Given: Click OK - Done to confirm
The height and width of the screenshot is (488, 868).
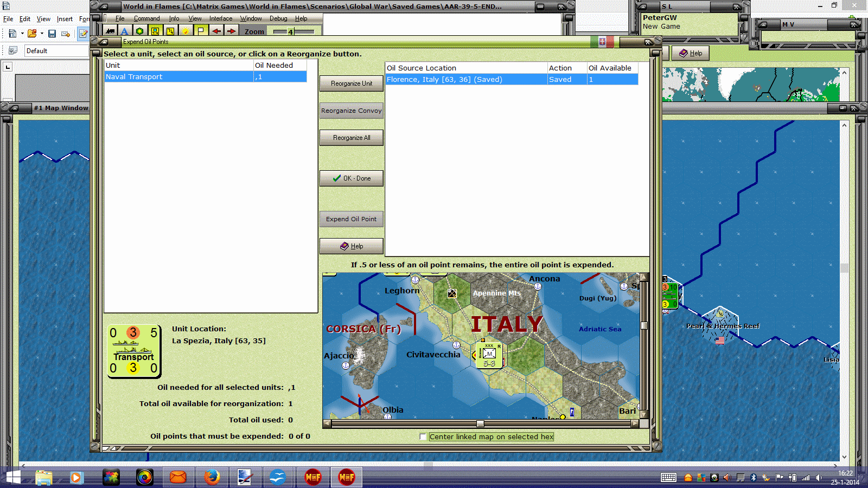Looking at the screenshot, I should [x=352, y=178].
